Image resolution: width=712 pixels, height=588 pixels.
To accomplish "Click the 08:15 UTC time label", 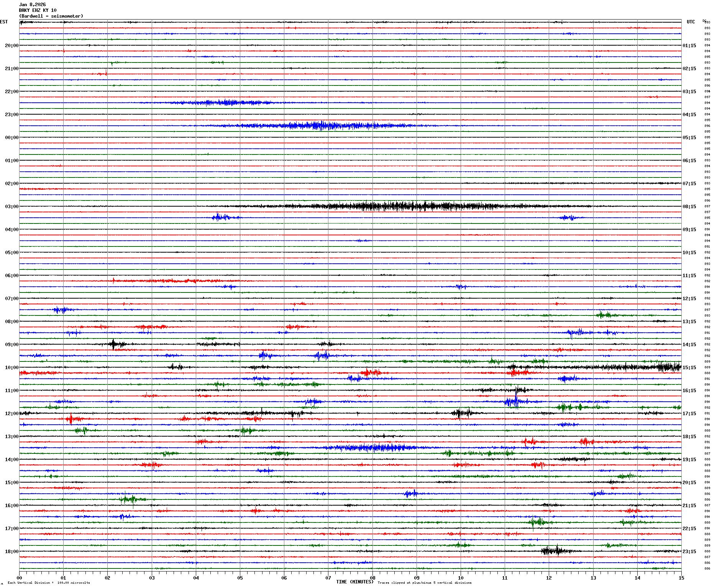I will point(689,207).
